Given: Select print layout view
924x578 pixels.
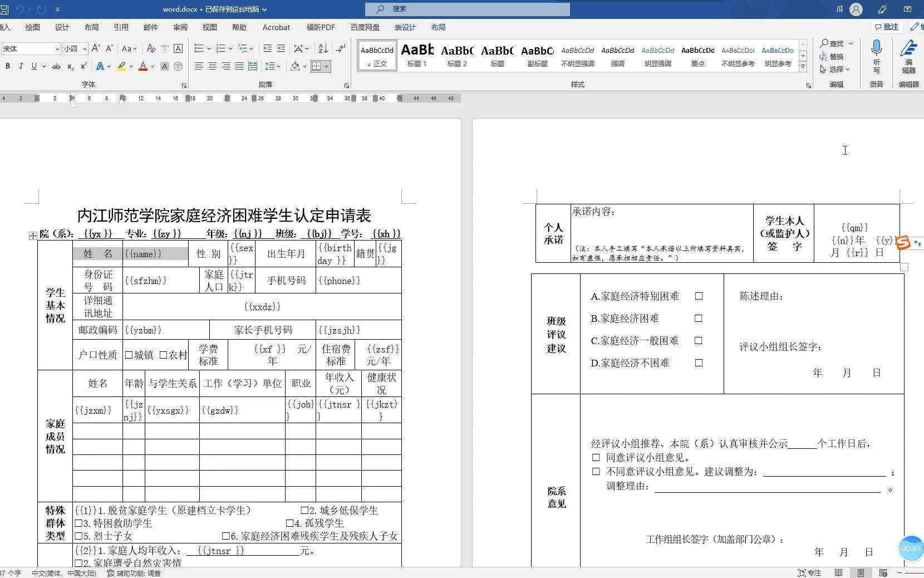Looking at the screenshot, I should tap(861, 573).
